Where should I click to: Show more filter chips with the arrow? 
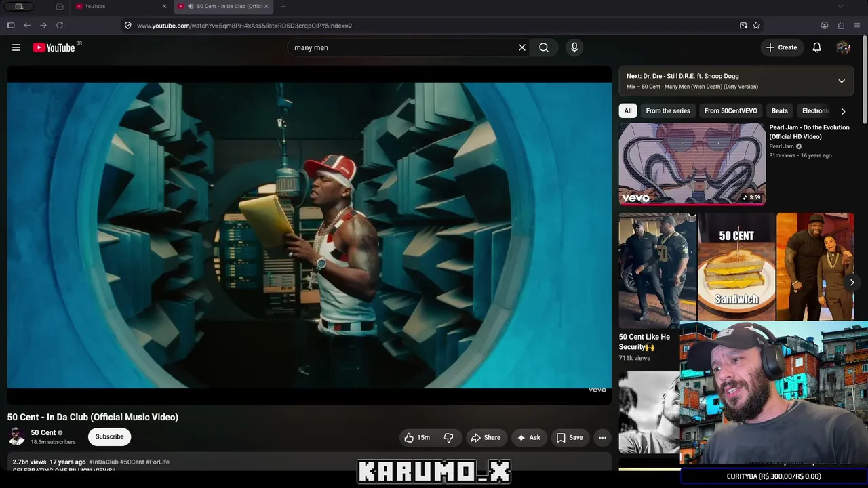[x=843, y=111]
